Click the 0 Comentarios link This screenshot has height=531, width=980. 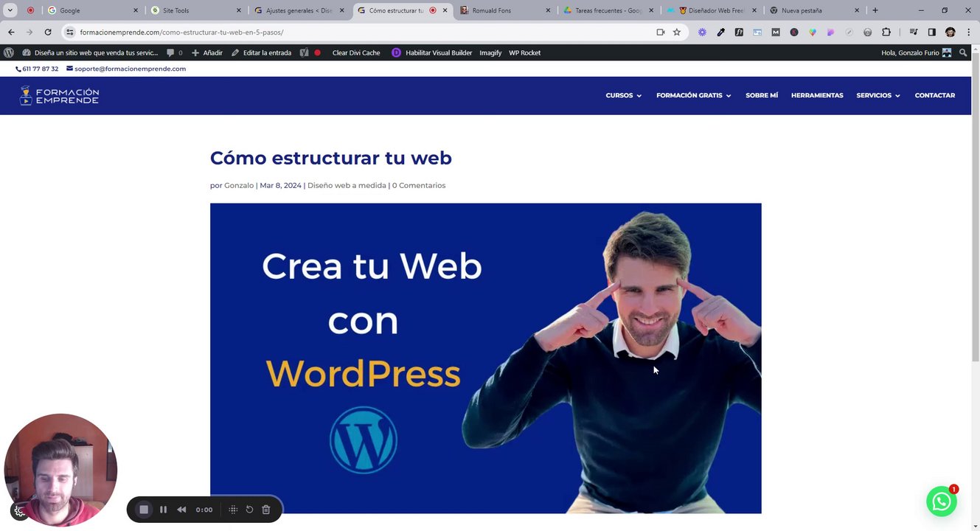click(x=419, y=185)
